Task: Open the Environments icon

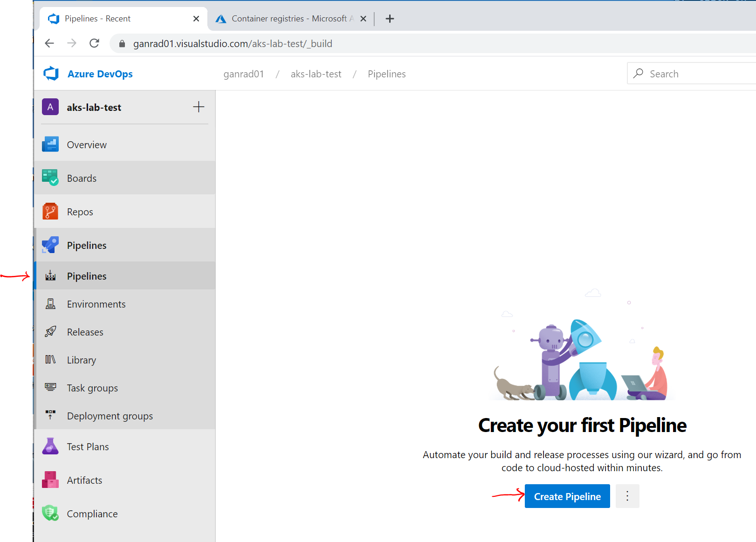Action: [x=50, y=304]
